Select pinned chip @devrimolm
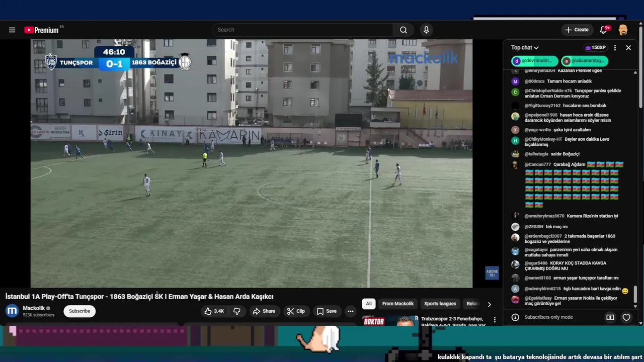Image resolution: width=644 pixels, height=362 pixels. coord(534,61)
